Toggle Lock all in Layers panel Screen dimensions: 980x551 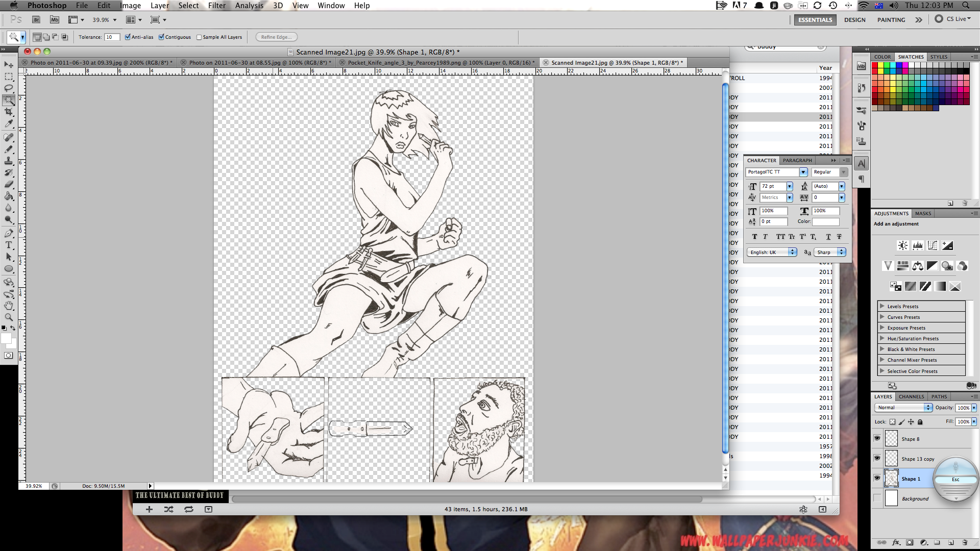pyautogui.click(x=920, y=422)
